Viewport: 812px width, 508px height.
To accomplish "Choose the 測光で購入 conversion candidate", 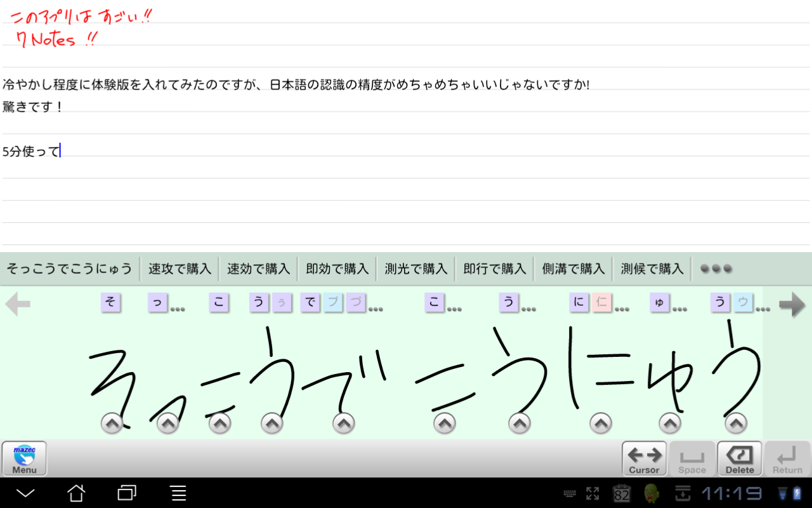I will [x=416, y=269].
